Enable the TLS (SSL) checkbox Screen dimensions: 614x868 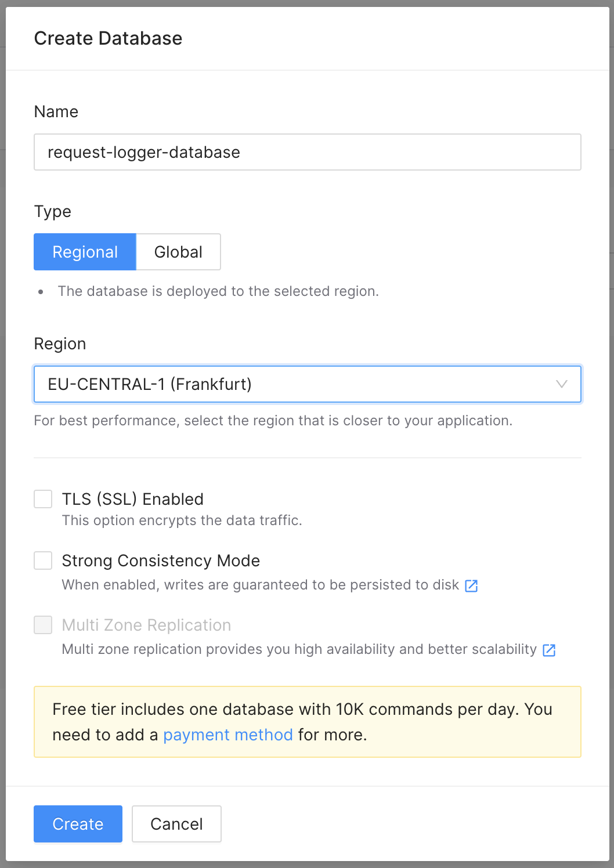point(43,499)
